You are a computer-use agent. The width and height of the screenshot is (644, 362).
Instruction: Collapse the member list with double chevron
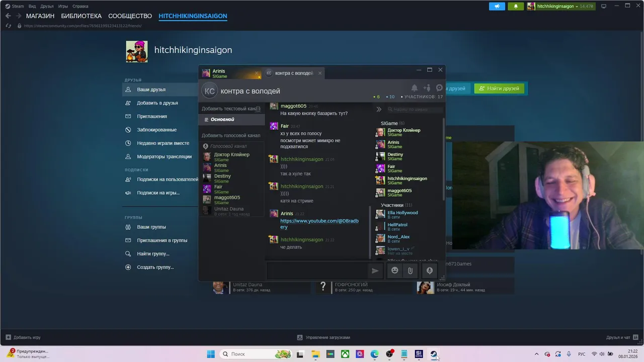point(379,109)
